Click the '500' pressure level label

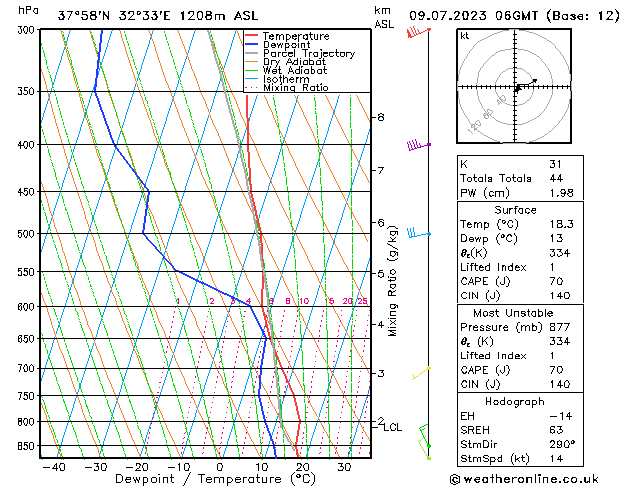(28, 233)
